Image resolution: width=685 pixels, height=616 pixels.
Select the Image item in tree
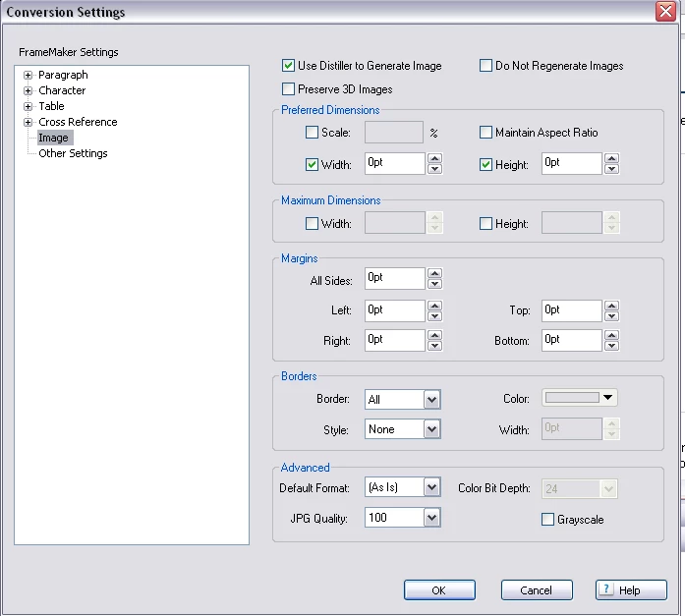pyautogui.click(x=53, y=138)
